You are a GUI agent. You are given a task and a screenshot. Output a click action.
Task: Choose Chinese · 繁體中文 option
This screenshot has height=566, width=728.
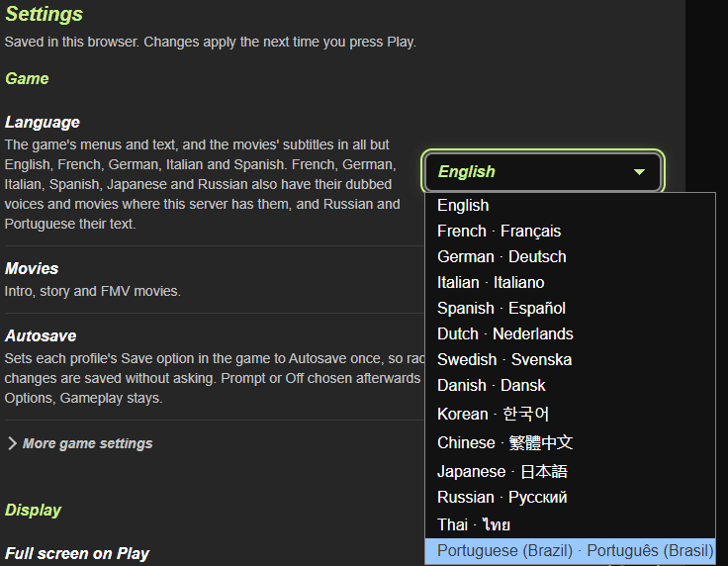(570, 442)
